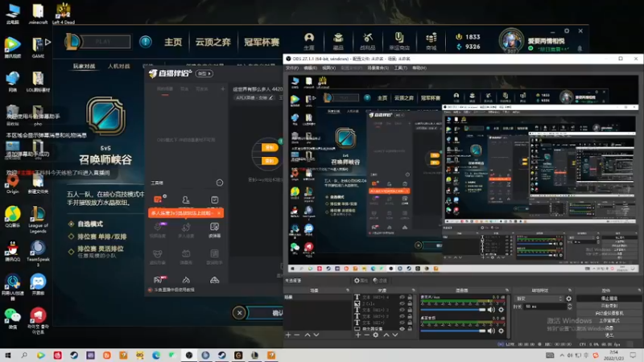This screenshot has width=644, height=362.
Task: Undock OBS scenes panel via corner icon
Action: point(348,290)
